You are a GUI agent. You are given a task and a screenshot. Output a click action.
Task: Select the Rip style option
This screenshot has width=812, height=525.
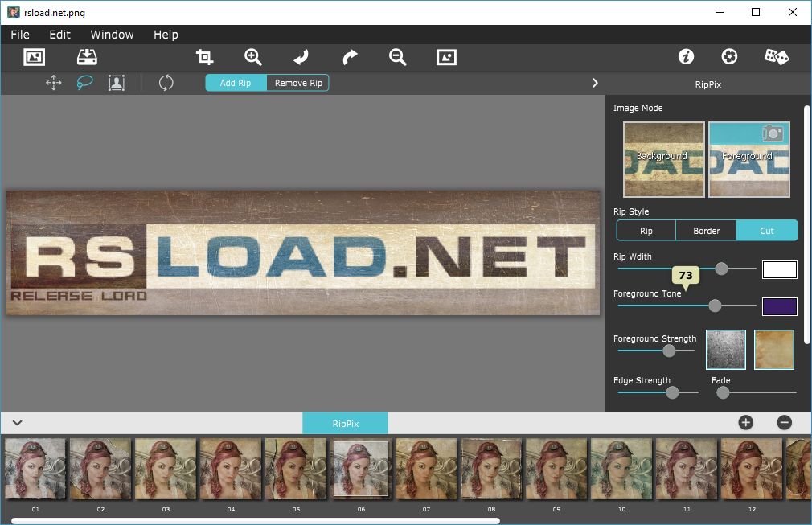(x=646, y=231)
